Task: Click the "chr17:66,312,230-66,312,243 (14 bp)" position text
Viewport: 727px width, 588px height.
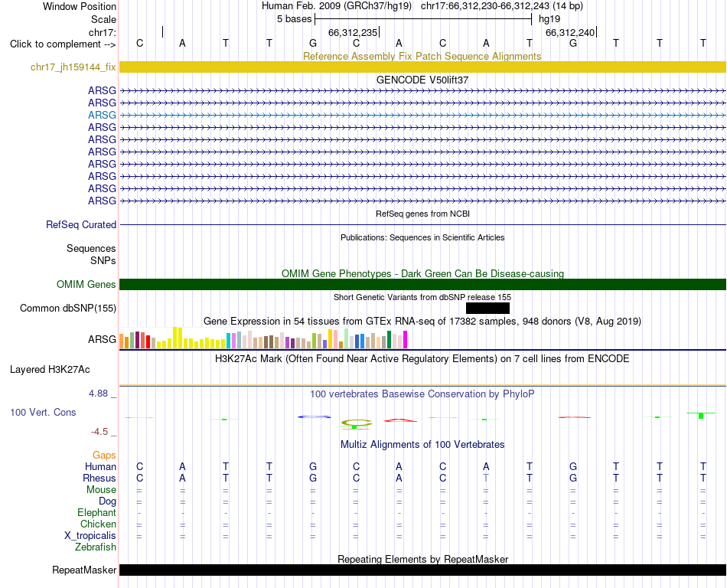Action: coord(502,6)
